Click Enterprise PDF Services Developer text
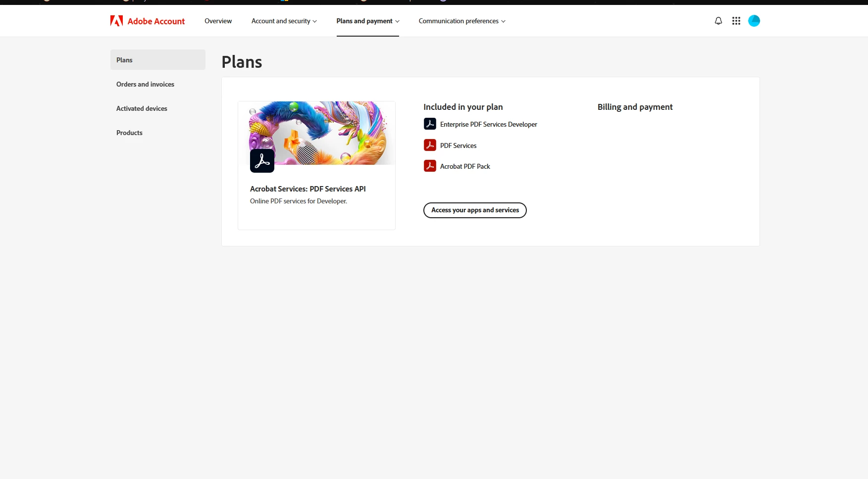 point(489,124)
